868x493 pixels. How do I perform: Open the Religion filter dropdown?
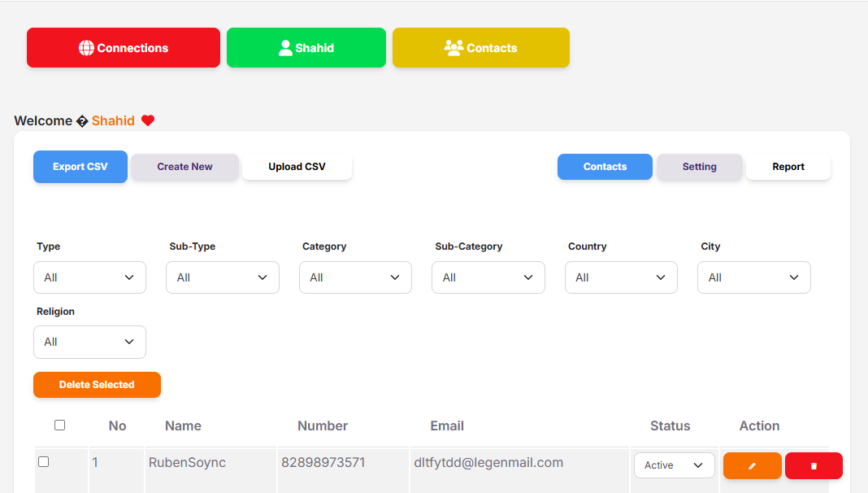(89, 342)
